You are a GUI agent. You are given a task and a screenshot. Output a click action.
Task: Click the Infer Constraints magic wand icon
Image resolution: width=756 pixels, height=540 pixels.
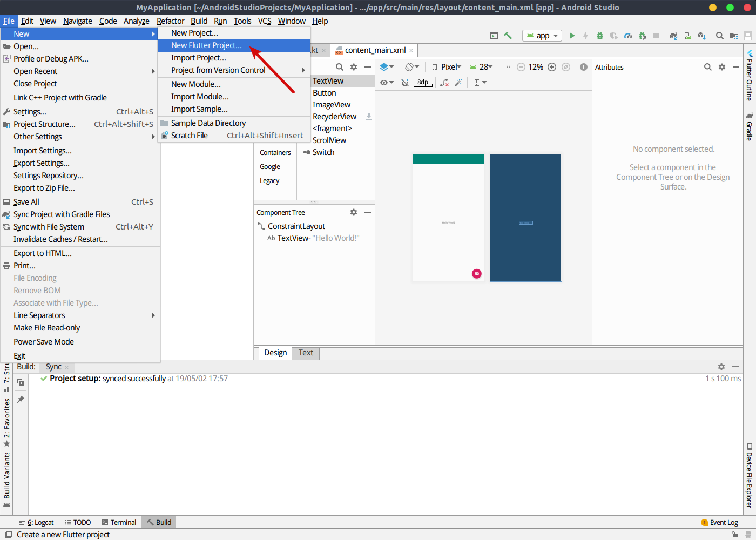[458, 83]
